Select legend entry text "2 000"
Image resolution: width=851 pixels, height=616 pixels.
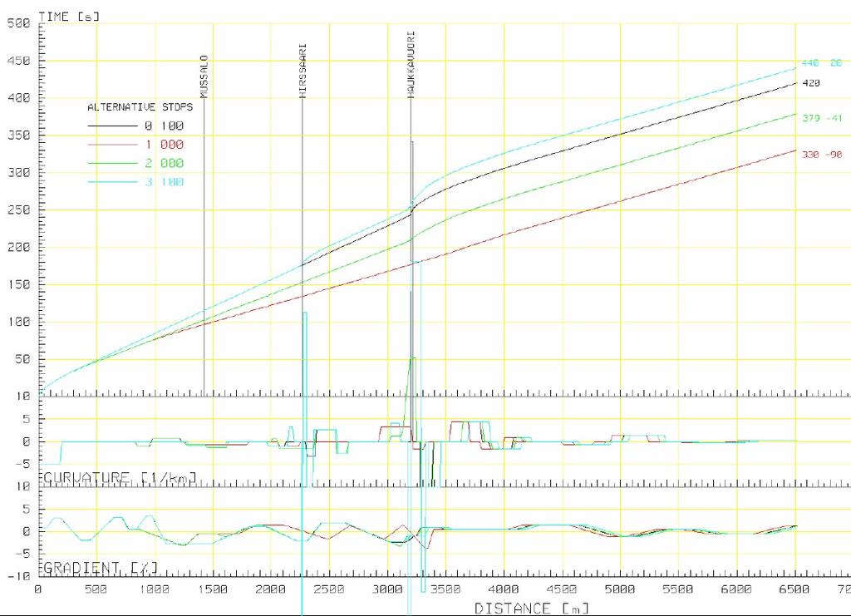tap(164, 163)
